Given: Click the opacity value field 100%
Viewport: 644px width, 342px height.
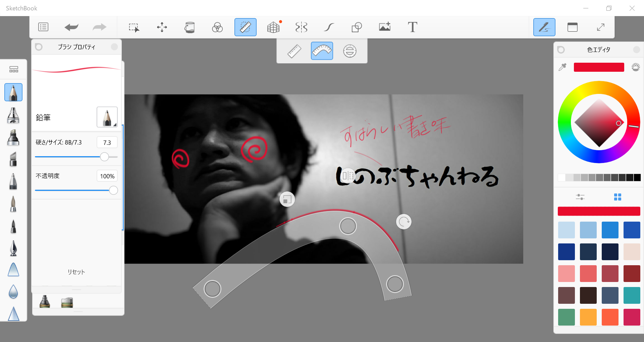Looking at the screenshot, I should 107,176.
